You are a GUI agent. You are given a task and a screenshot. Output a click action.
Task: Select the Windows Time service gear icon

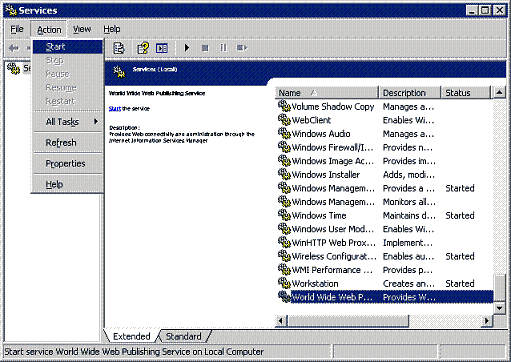coord(284,215)
